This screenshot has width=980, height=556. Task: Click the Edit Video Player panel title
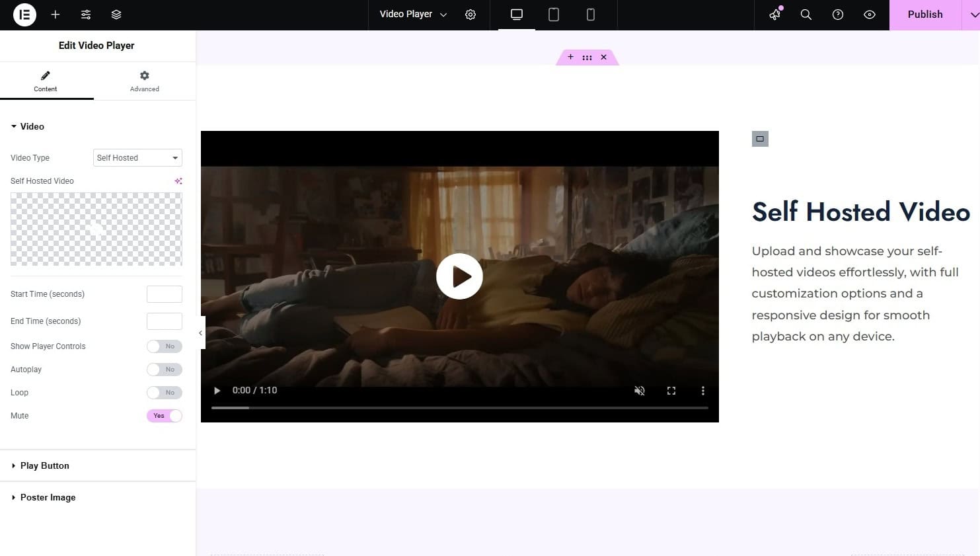(x=96, y=46)
